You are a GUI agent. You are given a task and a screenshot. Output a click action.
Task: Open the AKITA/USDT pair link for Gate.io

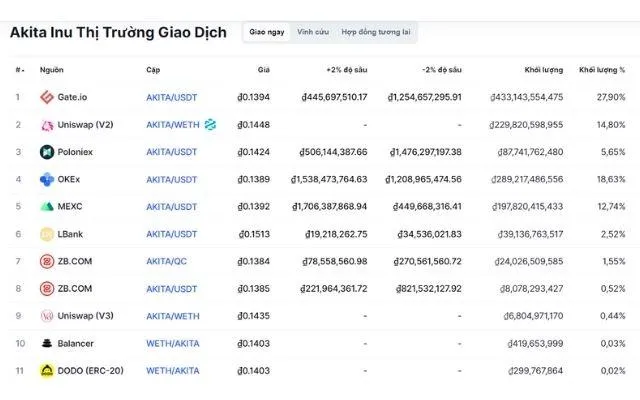172,97
